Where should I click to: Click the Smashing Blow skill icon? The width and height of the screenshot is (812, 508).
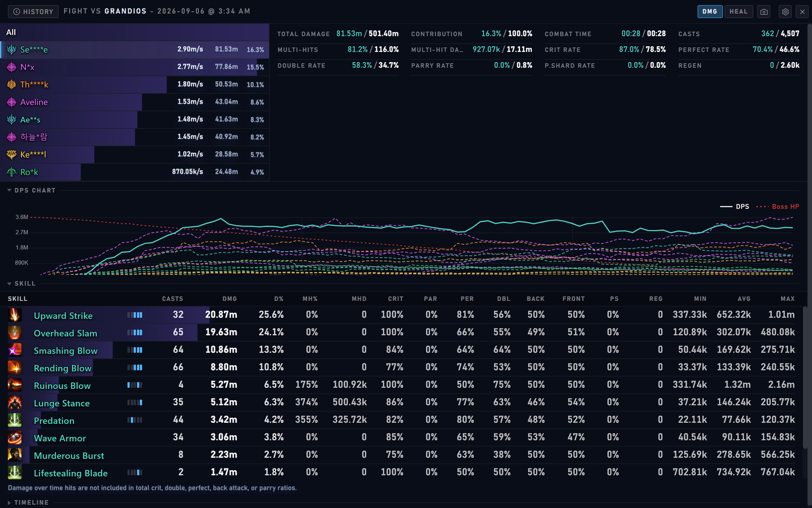(x=15, y=350)
